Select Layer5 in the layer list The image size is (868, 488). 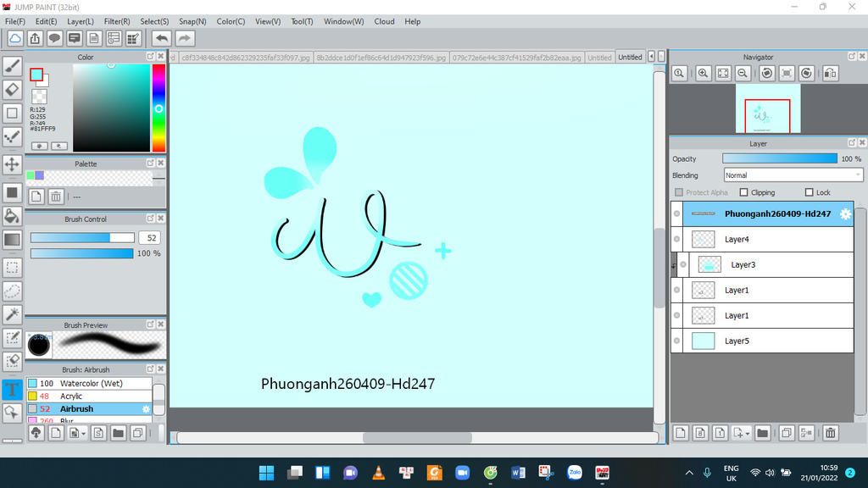pos(768,341)
